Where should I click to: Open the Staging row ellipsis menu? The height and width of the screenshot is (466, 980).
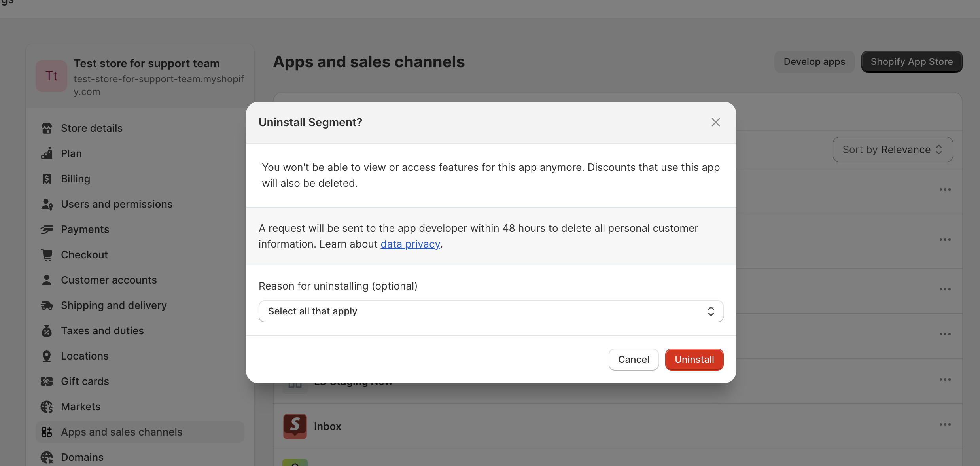945,379
